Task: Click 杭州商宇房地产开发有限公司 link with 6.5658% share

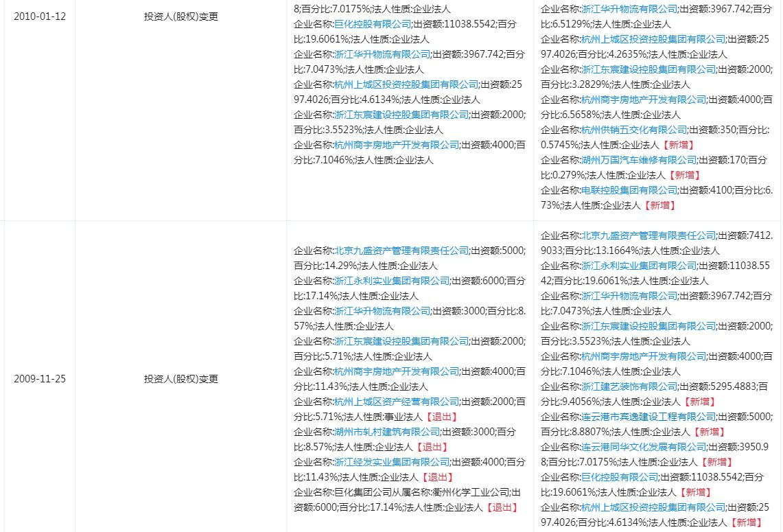Action: click(644, 100)
